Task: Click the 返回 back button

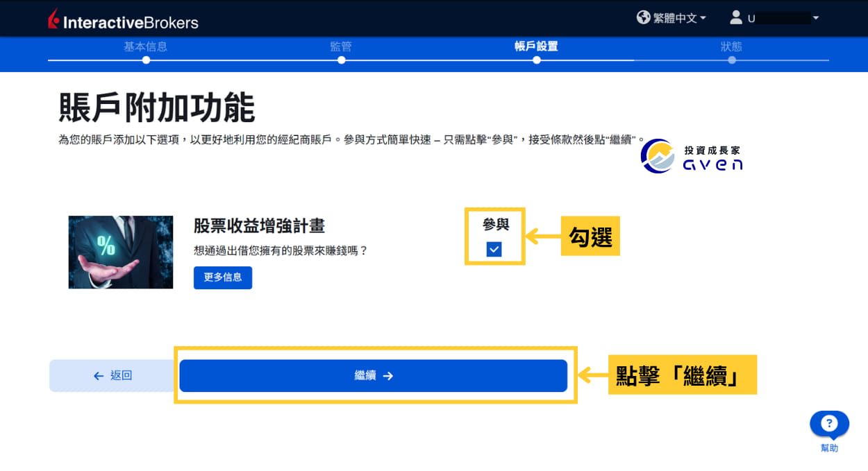Action: pos(112,375)
